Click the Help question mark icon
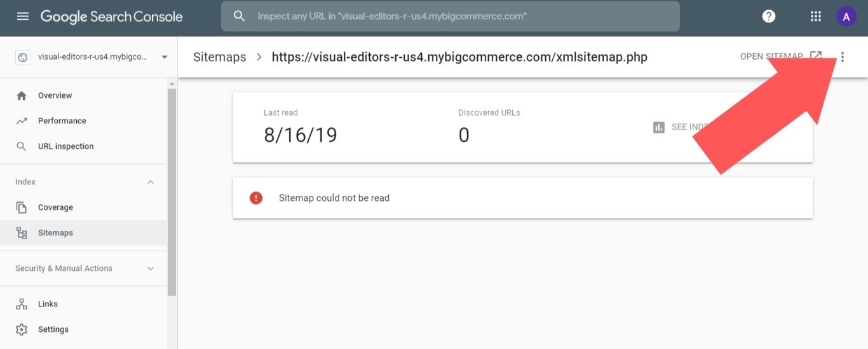This screenshot has width=868, height=349. click(769, 17)
